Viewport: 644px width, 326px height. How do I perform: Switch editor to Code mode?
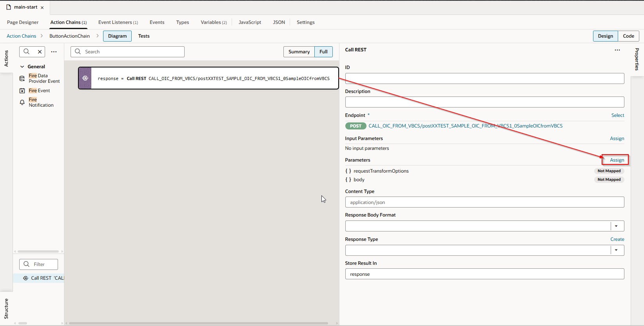click(x=628, y=36)
